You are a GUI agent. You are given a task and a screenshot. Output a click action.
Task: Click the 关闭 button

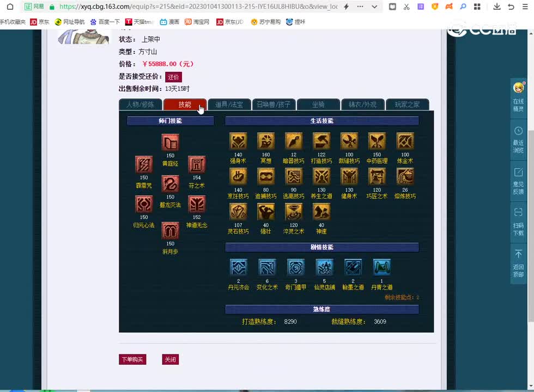click(170, 359)
